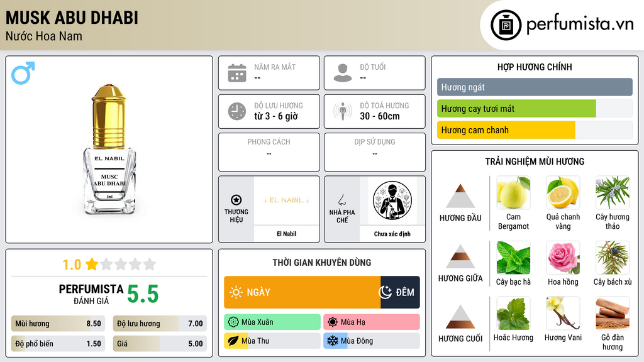Select the Hương Vani vanilla image

(563, 313)
